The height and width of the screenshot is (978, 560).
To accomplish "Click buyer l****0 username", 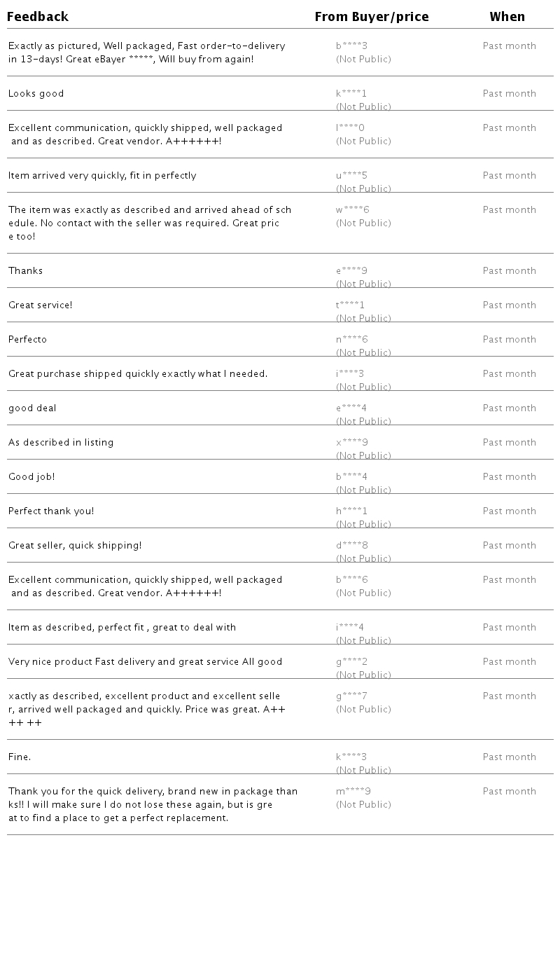I will pyautogui.click(x=350, y=128).
